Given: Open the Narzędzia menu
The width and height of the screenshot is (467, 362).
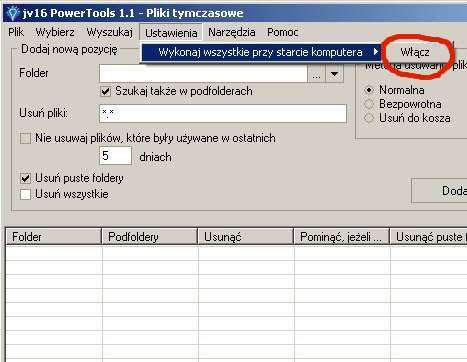Looking at the screenshot, I should click(x=232, y=32).
